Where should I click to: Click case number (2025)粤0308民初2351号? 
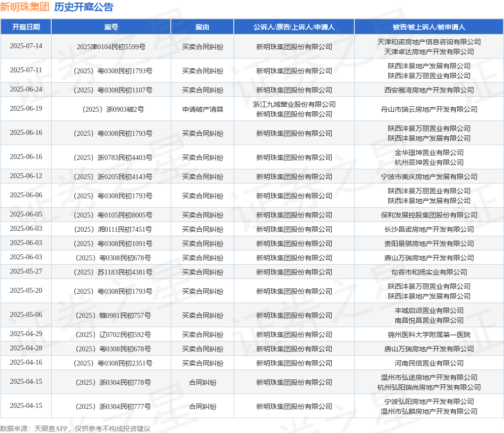tap(113, 363)
